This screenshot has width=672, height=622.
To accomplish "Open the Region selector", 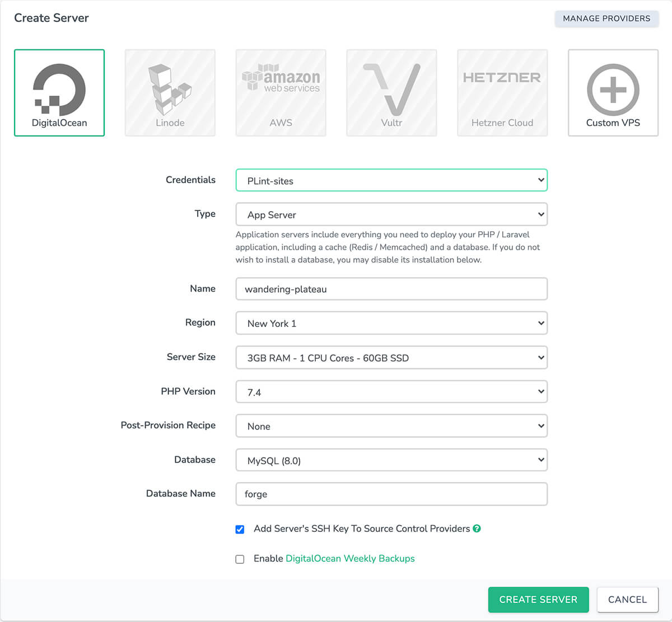I will coord(391,323).
